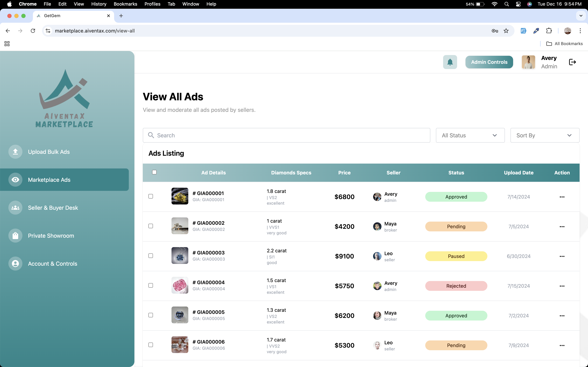
Task: Select the Marketplace Ads eye icon
Action: coord(15,180)
